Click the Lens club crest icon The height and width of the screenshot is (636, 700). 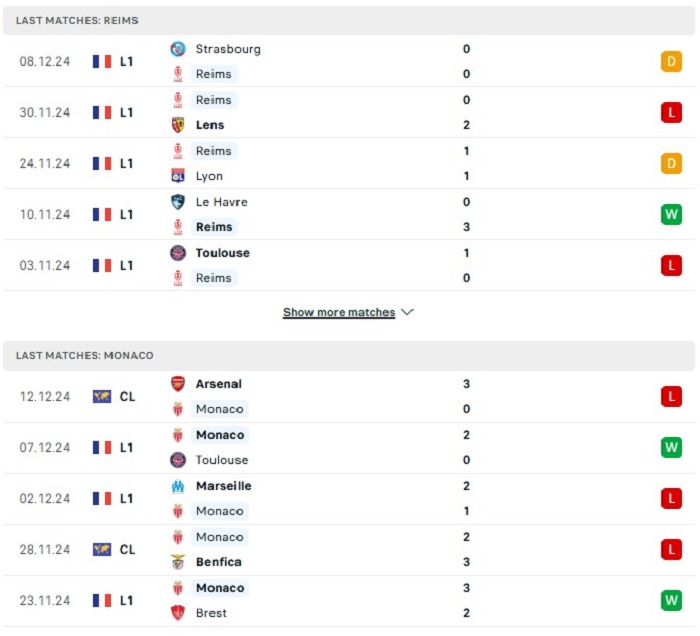click(x=178, y=125)
